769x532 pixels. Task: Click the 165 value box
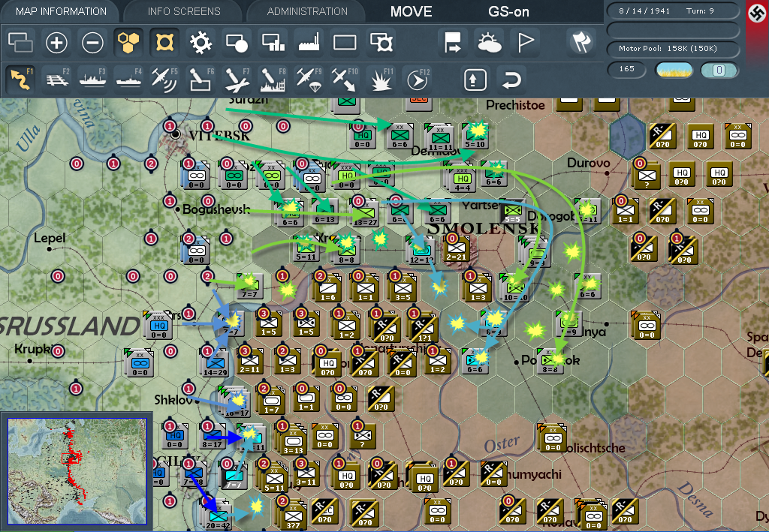pyautogui.click(x=627, y=69)
